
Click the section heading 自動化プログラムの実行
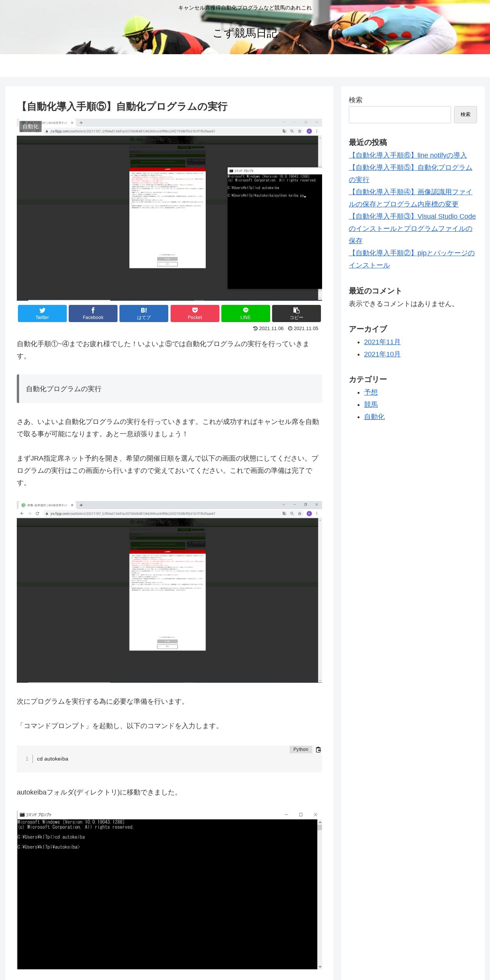pos(169,389)
